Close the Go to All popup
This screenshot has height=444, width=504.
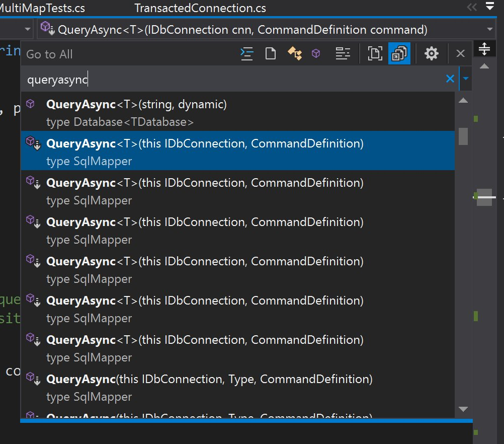tap(460, 53)
